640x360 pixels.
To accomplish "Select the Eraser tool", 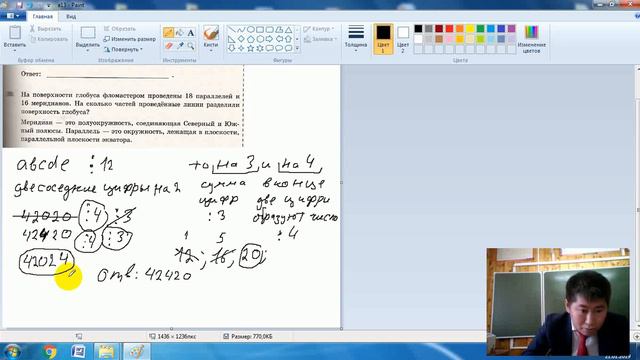I will coord(168,46).
